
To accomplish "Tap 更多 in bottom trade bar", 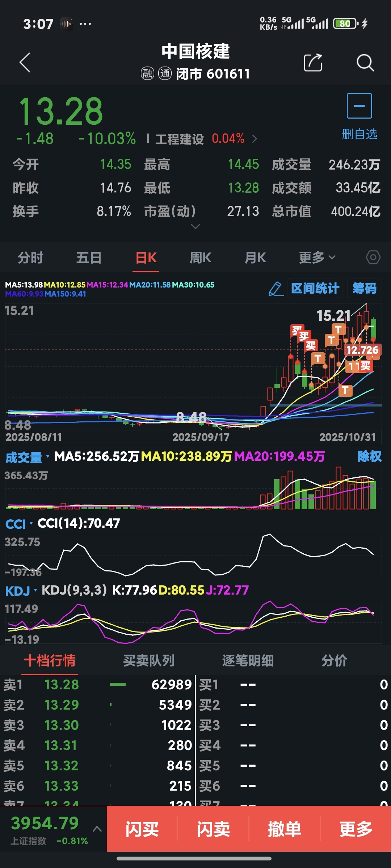I will tap(356, 829).
